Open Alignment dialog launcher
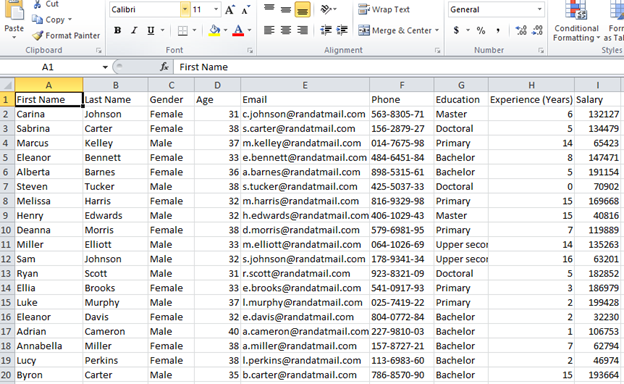This screenshot has height=384, width=624. 437,51
